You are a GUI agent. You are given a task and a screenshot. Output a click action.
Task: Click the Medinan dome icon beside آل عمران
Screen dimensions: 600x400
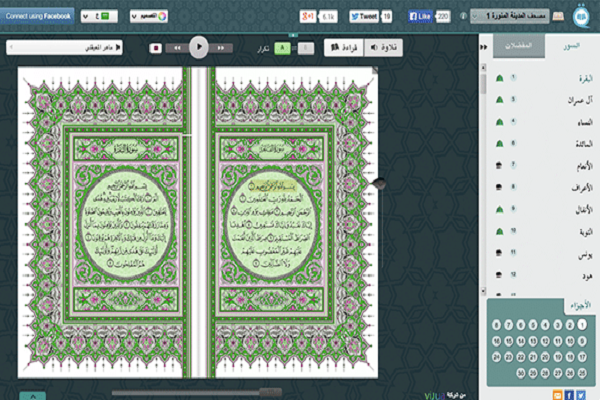coord(500,99)
